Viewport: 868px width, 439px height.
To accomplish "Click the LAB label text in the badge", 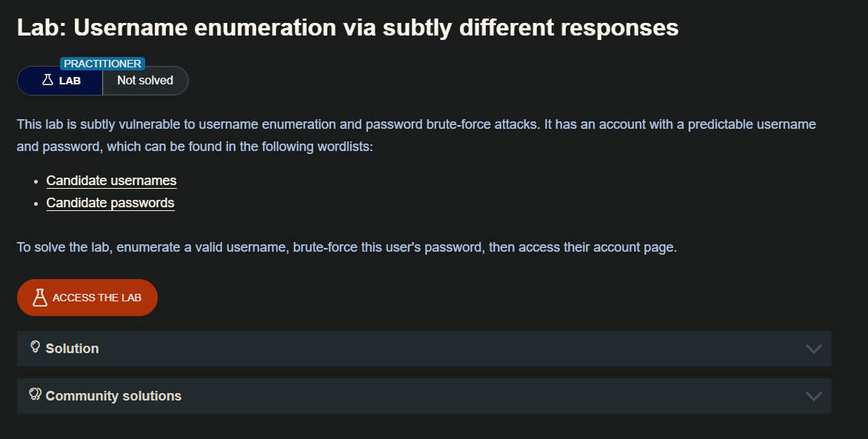I will (x=70, y=81).
